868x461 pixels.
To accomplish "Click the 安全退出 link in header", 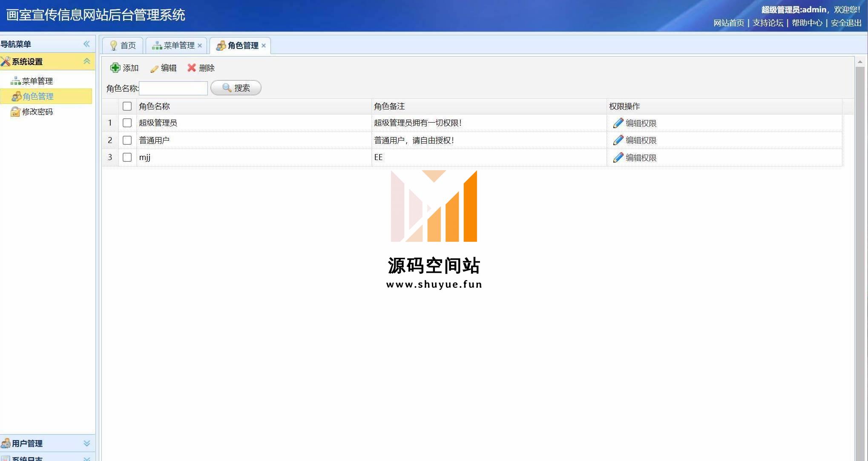I will coord(846,23).
